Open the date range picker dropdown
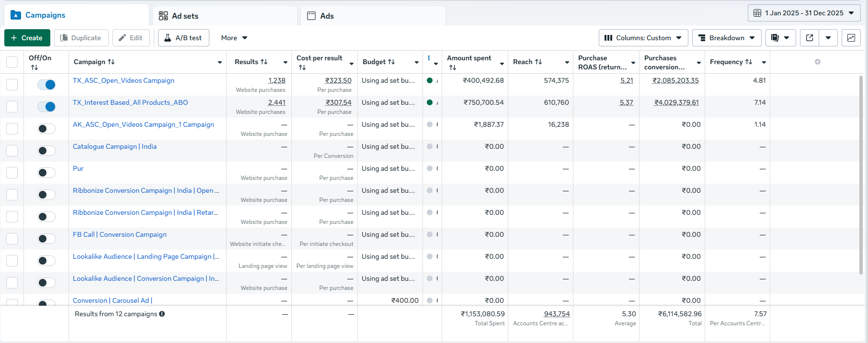The height and width of the screenshot is (343, 868). [x=804, y=13]
